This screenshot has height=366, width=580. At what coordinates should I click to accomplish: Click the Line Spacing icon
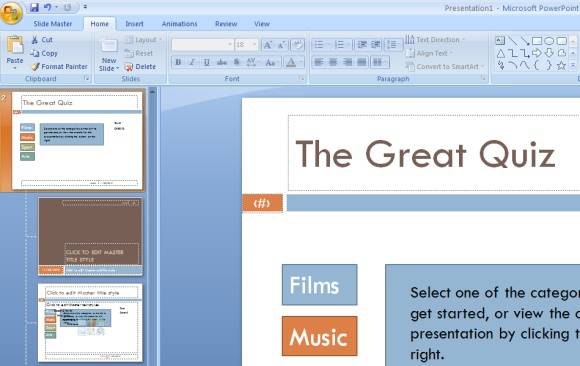(393, 45)
